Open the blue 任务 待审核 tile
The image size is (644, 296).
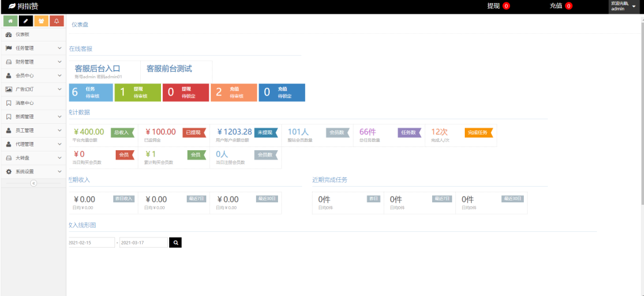91,92
